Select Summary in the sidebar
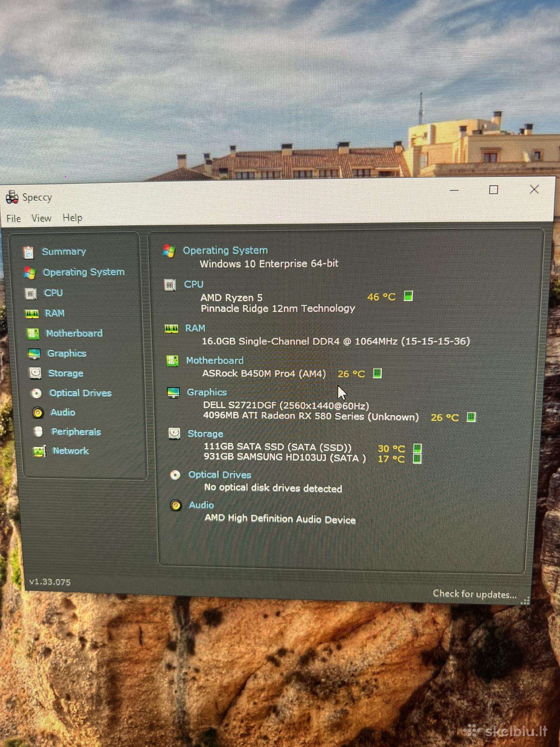Viewport: 560px width, 747px height. point(64,252)
